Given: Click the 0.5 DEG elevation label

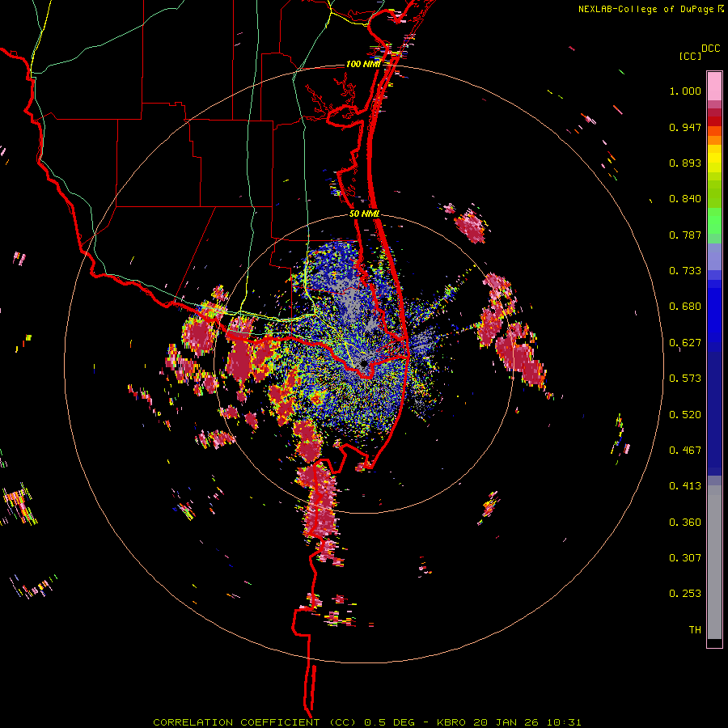Looking at the screenshot, I should pos(388,722).
